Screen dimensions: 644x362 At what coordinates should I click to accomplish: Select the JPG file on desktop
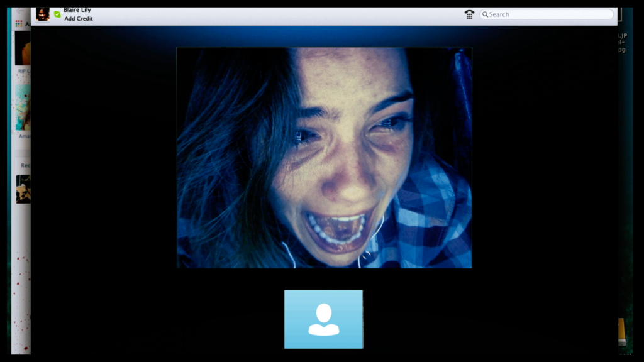click(622, 43)
